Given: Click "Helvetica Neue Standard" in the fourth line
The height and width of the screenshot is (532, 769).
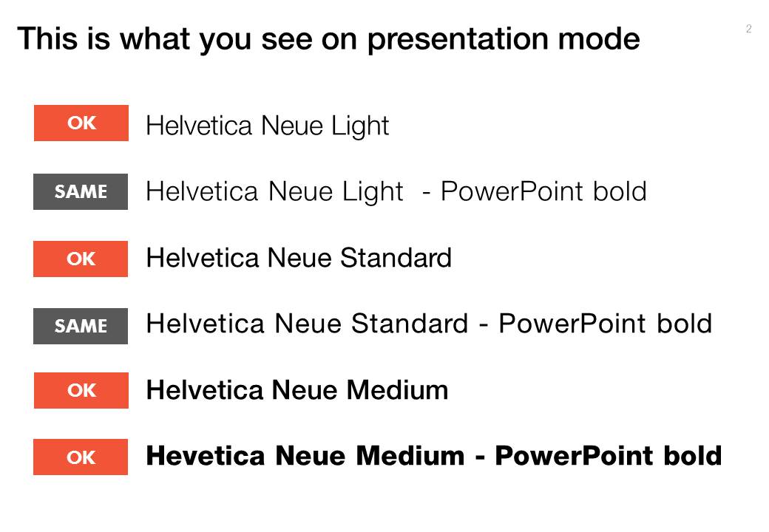Looking at the screenshot, I should pyautogui.click(x=307, y=324).
